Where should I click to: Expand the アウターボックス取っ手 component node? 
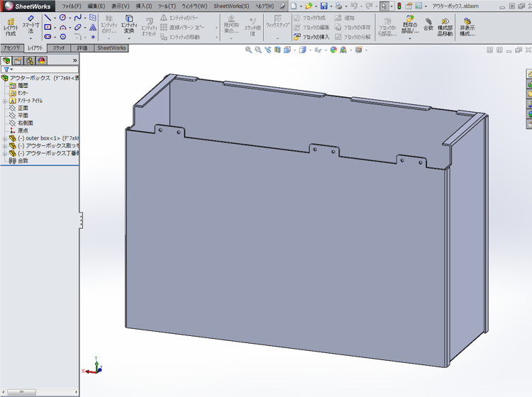pos(4,146)
